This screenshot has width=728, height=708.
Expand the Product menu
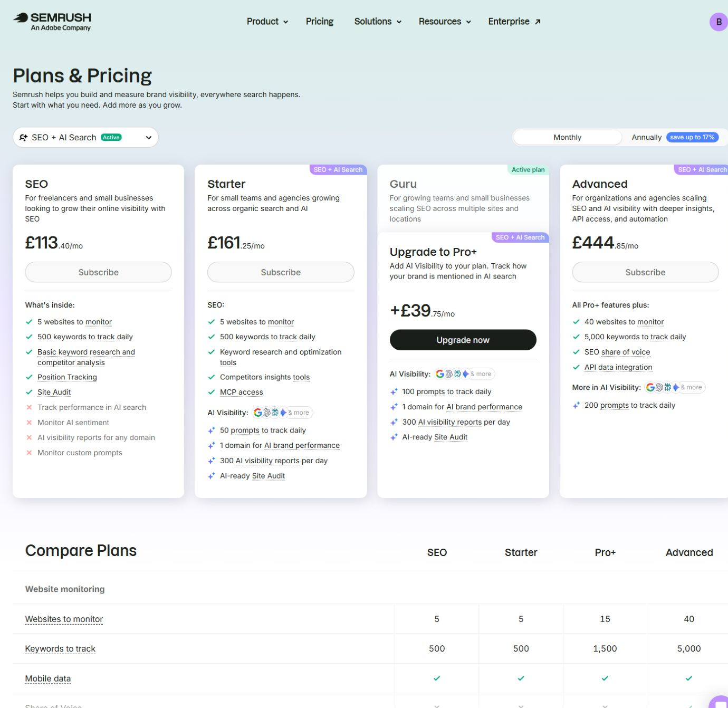point(267,22)
